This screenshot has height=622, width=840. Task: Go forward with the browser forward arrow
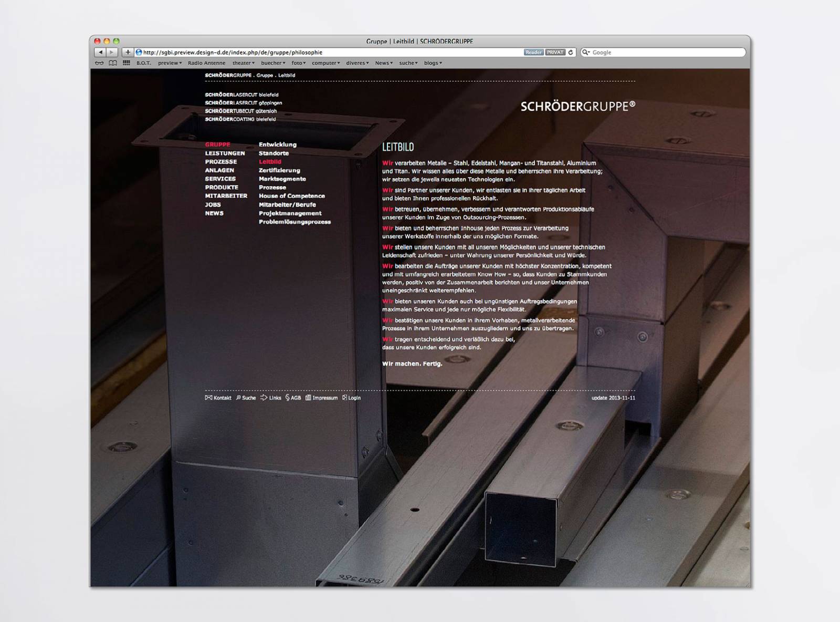(x=112, y=53)
